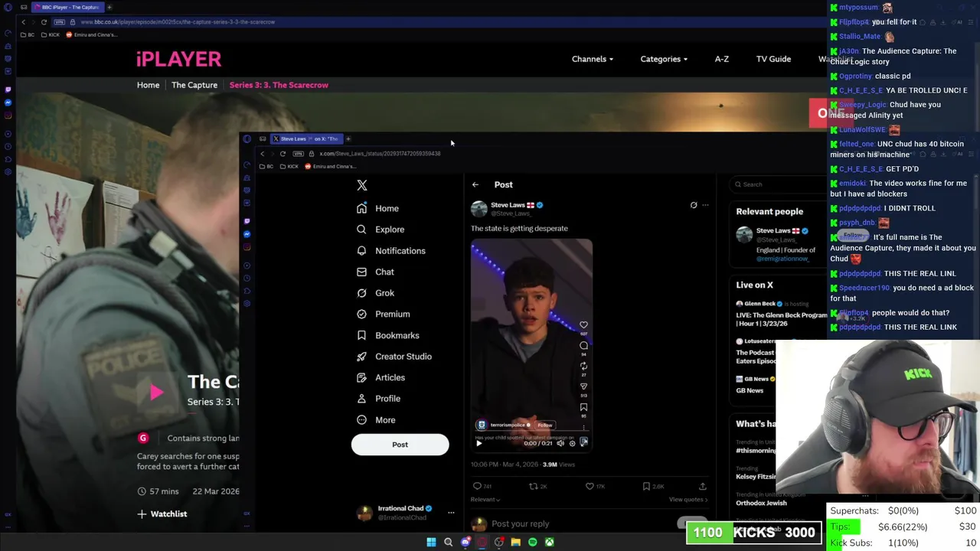Click the share arrow inside the video
980x551 pixels.
[x=583, y=386]
